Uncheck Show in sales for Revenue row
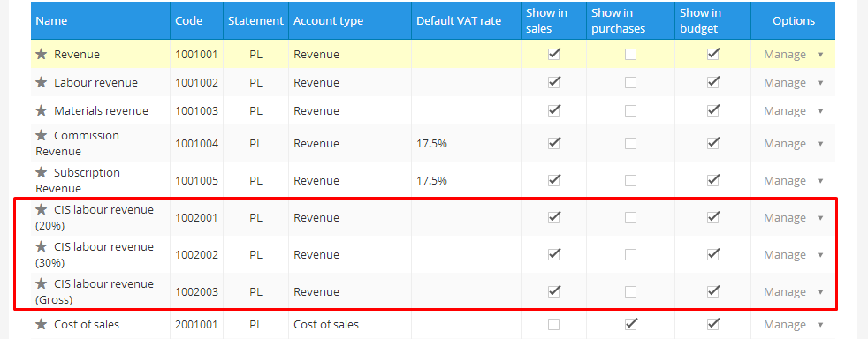Image resolution: width=868 pixels, height=339 pixels. [553, 54]
